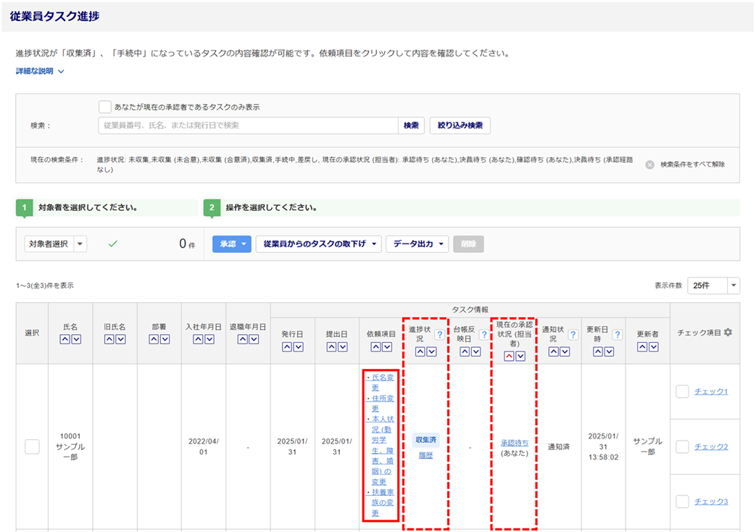This screenshot has height=532, width=756.
Task: Expand the 詳細な説明 section
Action: tap(41, 71)
